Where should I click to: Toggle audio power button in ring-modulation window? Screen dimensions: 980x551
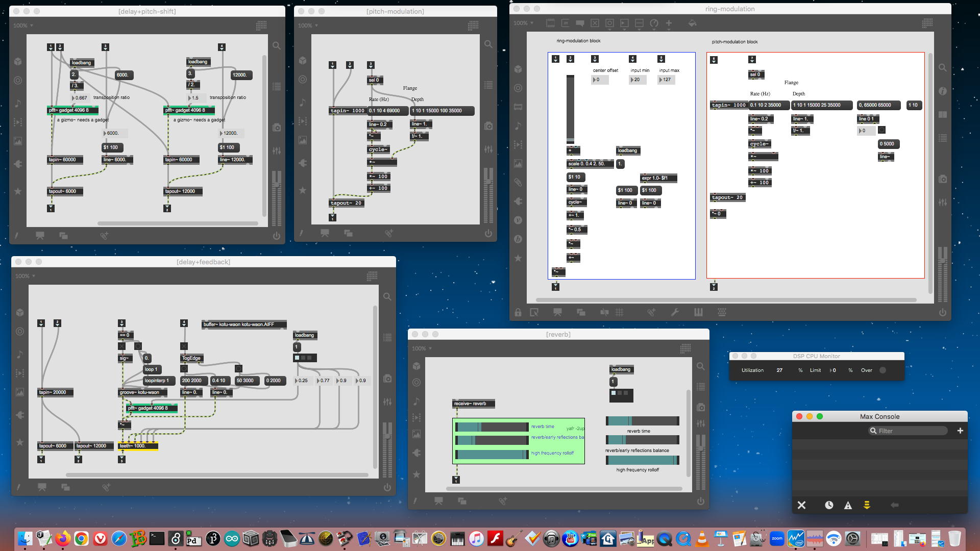942,312
